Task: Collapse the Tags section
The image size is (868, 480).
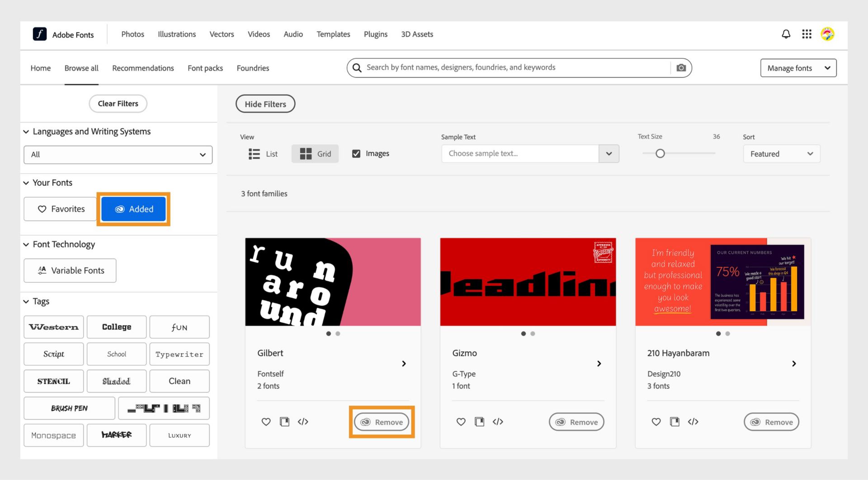Action: tap(26, 301)
